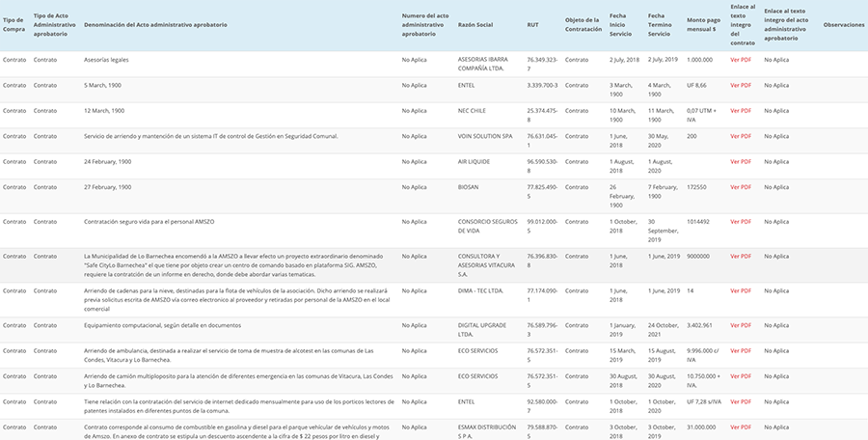Open Ver PDF for DIGITAL UPGRADE LTDA.
Viewport: 868px width, 440px height.
(x=740, y=325)
